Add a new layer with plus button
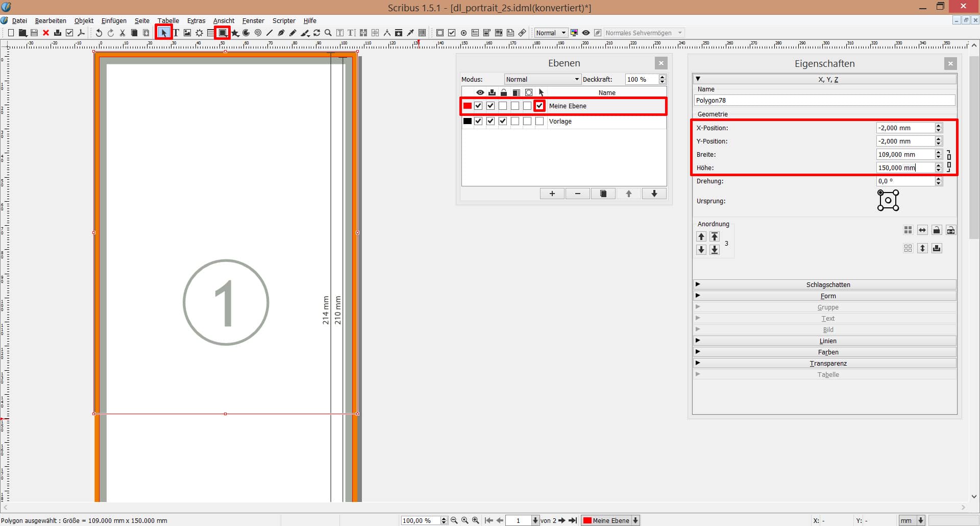The width and height of the screenshot is (980, 526). pyautogui.click(x=552, y=194)
